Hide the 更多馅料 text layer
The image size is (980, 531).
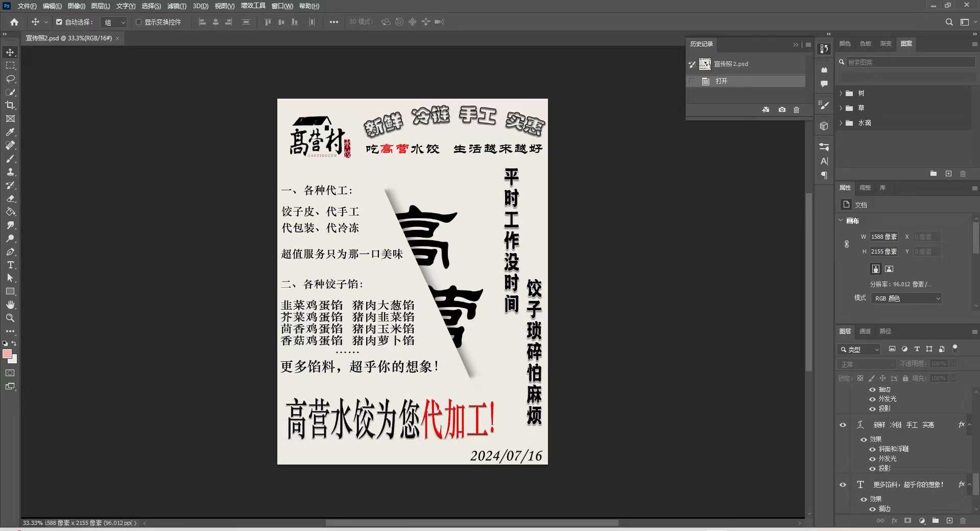pyautogui.click(x=843, y=484)
